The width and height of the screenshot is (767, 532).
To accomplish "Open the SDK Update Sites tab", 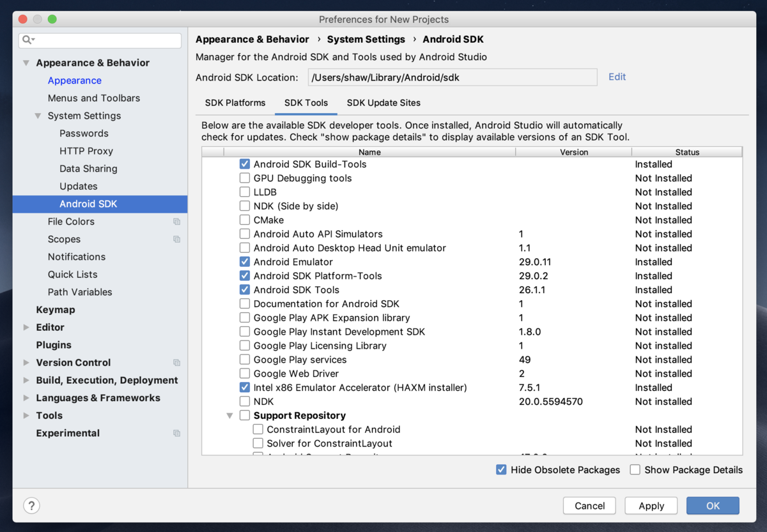I will [383, 103].
